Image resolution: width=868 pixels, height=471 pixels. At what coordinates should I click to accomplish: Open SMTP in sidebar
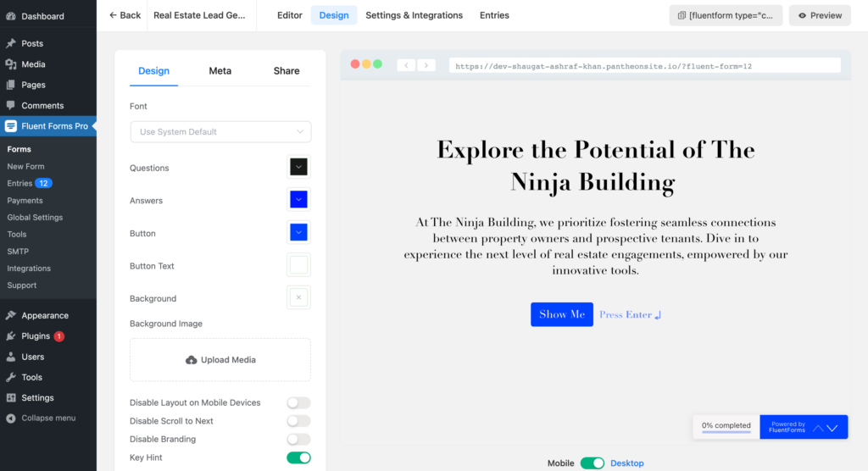tap(18, 252)
